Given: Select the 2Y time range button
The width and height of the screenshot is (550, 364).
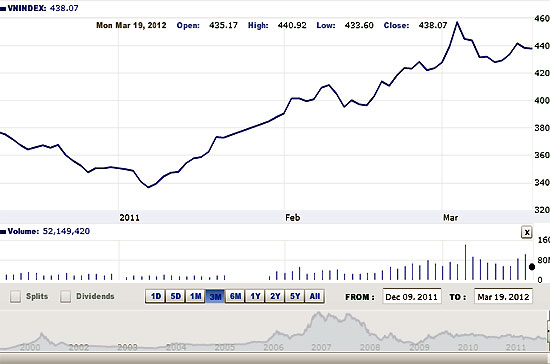Looking at the screenshot, I should [x=275, y=297].
